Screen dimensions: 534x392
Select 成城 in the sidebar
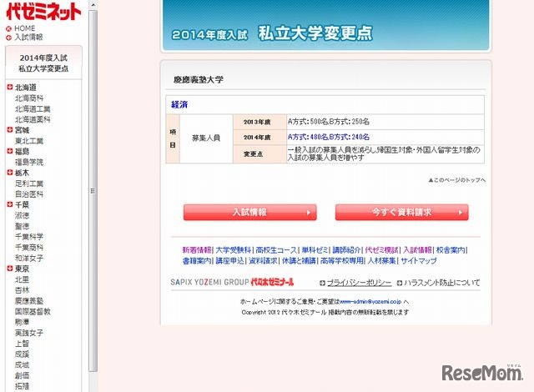point(22,364)
